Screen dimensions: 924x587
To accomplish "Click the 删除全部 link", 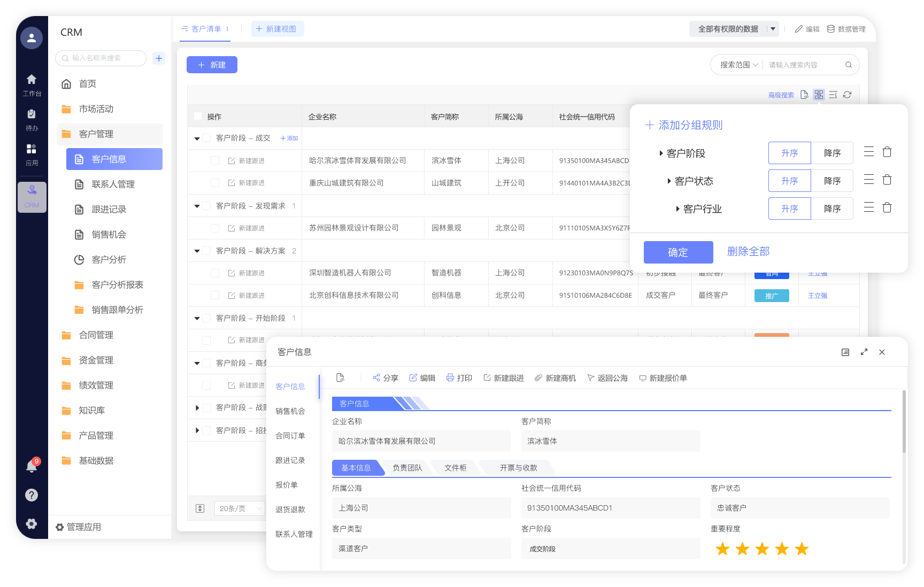I will point(748,251).
